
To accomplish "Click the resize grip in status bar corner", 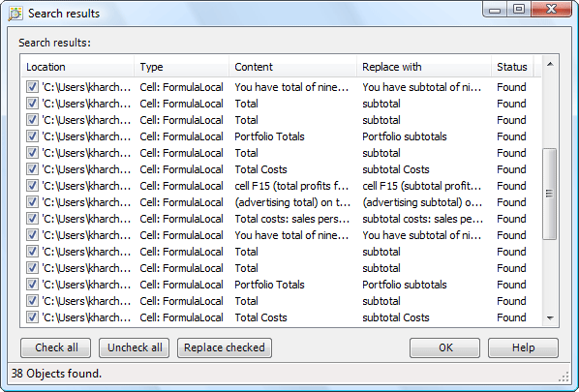I will (564, 377).
